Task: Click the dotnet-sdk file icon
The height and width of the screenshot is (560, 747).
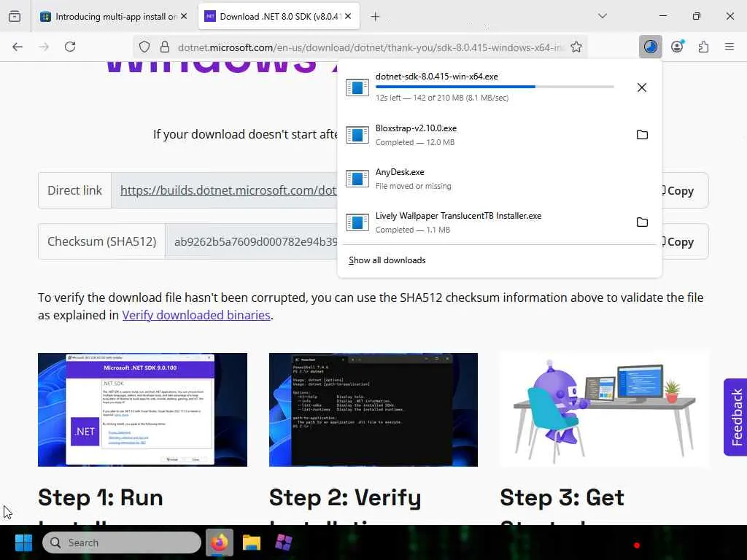Action: [x=357, y=87]
